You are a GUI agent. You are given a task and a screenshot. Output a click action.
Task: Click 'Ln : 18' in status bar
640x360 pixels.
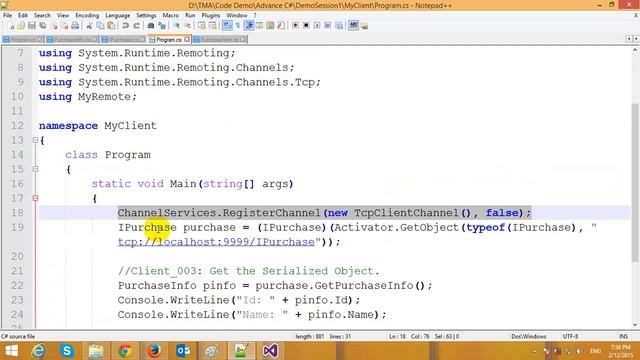(397, 336)
